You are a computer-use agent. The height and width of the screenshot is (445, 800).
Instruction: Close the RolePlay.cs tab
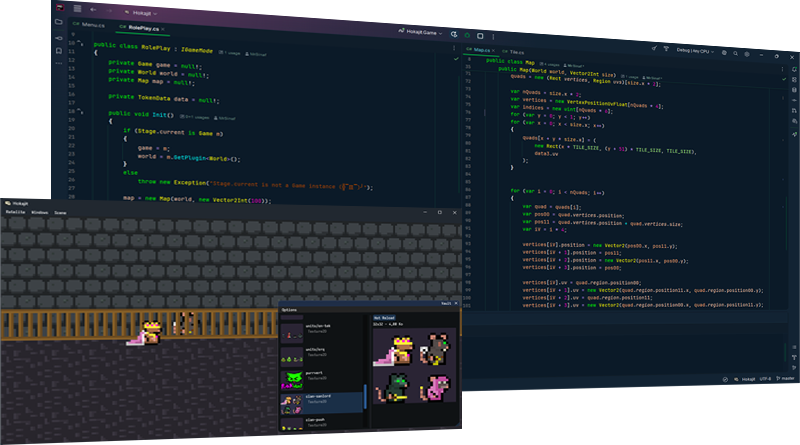coord(163,29)
